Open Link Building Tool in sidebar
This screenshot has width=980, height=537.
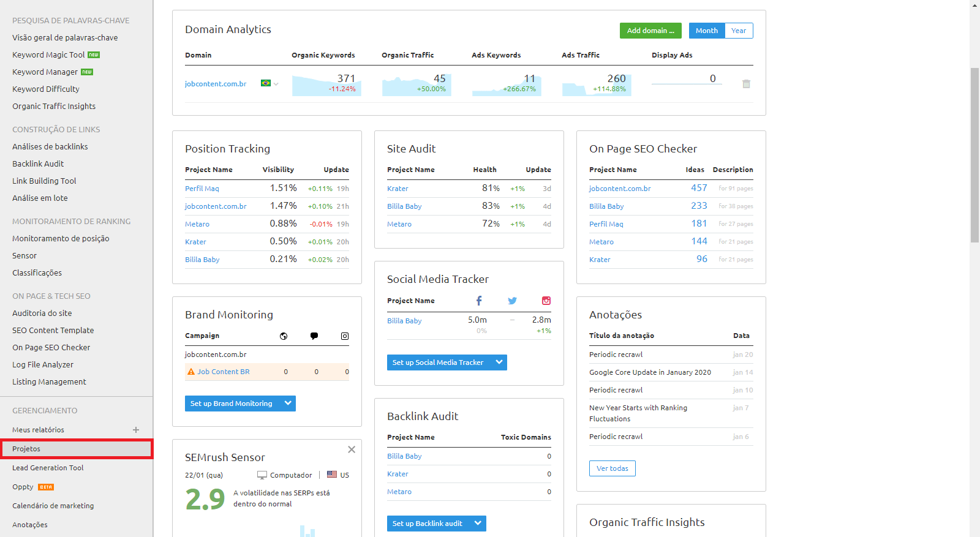pyautogui.click(x=44, y=181)
